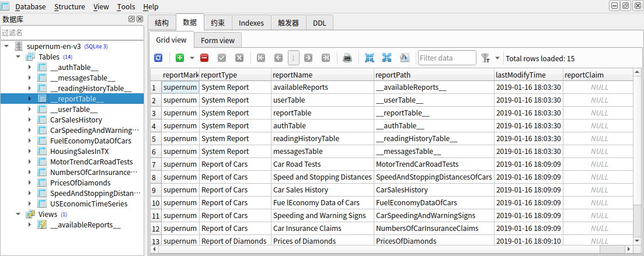The image size is (644, 256).
Task: Collapse the supernum-en-v3 database node
Action: coord(6,46)
